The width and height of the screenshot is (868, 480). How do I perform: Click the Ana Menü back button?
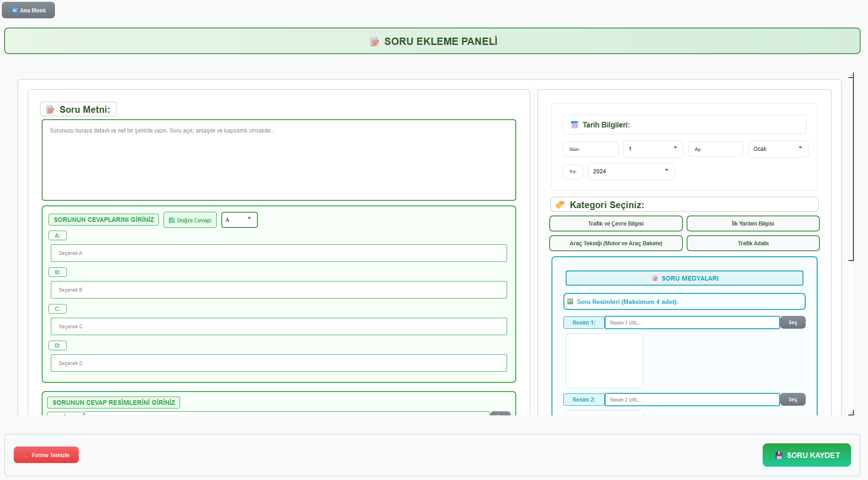[28, 10]
